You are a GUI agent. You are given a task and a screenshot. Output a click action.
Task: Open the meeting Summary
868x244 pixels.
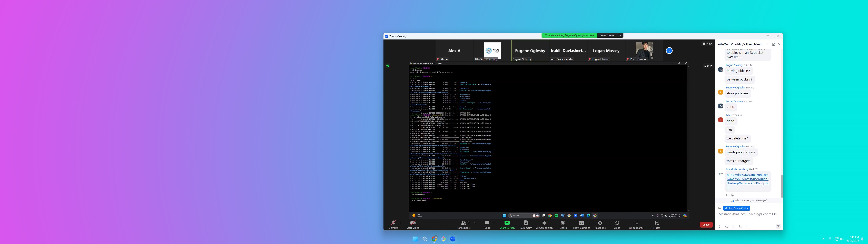526,225
